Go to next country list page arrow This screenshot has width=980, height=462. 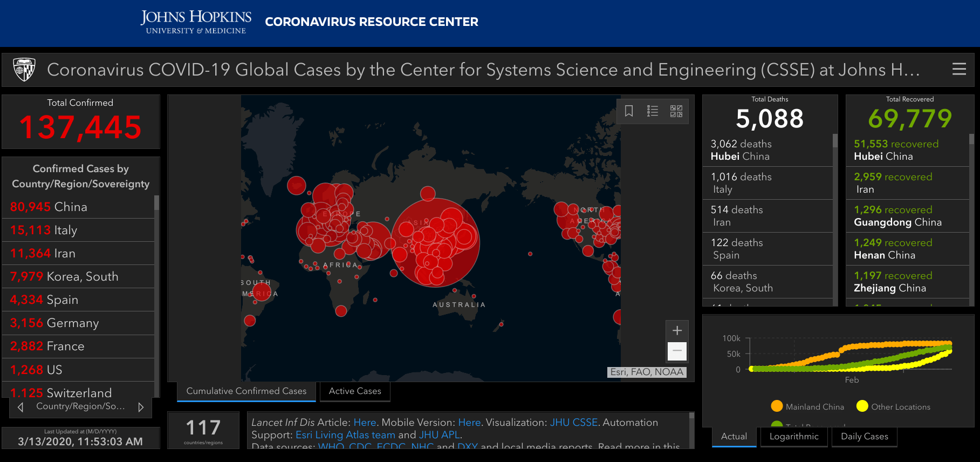tap(141, 407)
